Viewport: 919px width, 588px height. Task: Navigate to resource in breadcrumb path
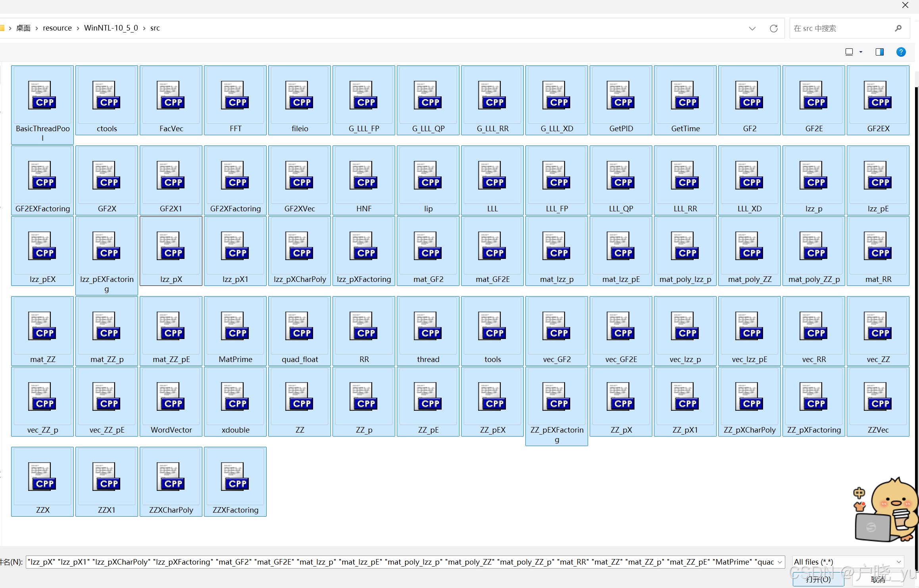click(x=57, y=28)
